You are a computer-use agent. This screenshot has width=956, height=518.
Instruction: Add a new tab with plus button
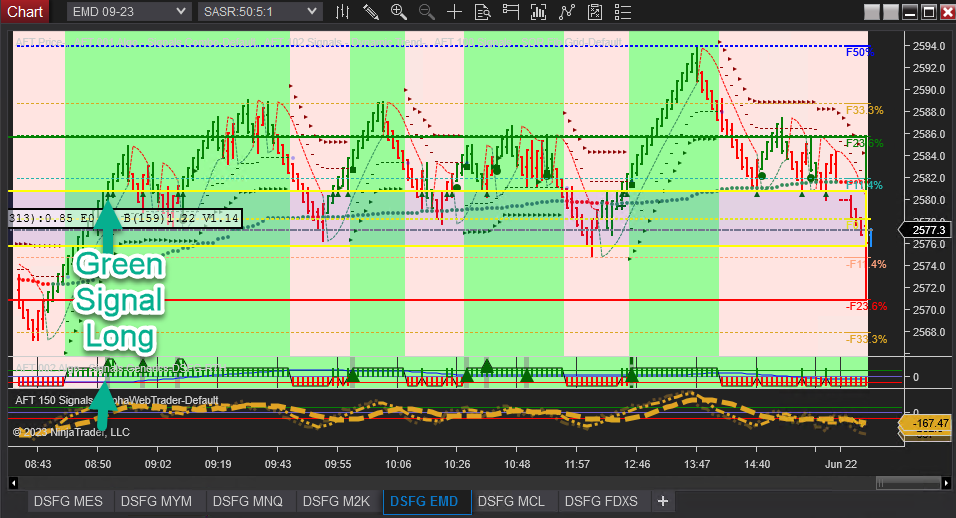point(663,502)
